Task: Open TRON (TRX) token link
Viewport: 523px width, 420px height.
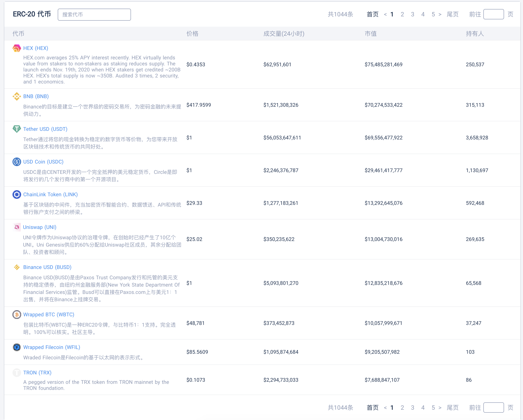Action: (37, 372)
